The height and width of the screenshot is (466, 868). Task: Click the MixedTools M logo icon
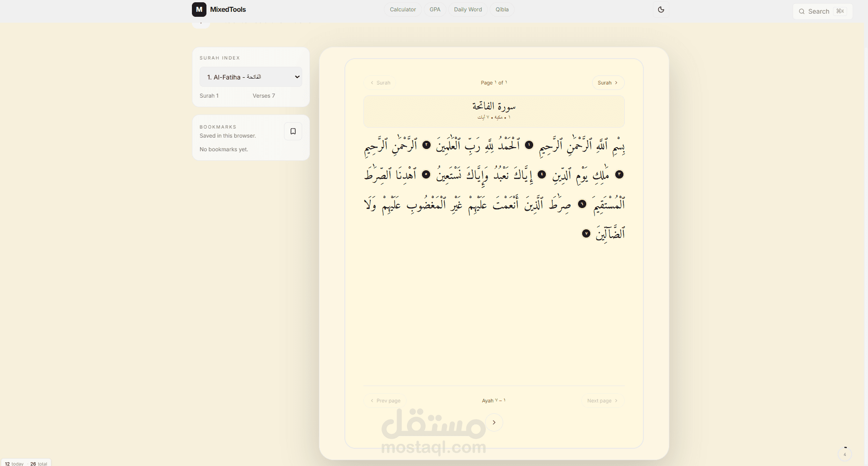199,10
